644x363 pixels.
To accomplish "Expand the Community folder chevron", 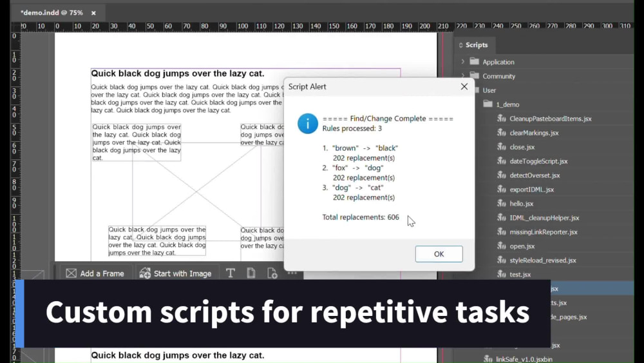I will (x=463, y=75).
